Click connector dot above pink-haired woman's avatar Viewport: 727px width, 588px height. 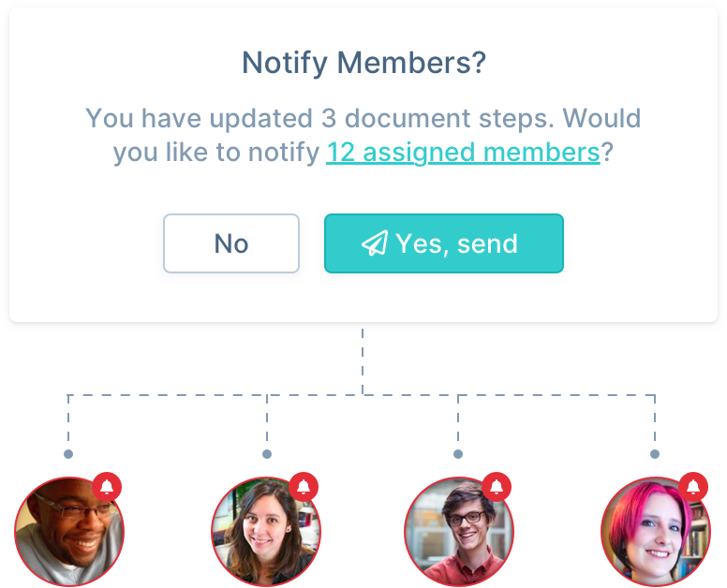(x=655, y=454)
